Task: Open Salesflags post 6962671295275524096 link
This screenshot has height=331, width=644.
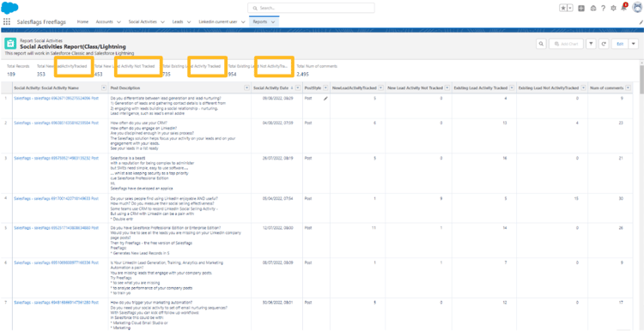Action: (56, 99)
